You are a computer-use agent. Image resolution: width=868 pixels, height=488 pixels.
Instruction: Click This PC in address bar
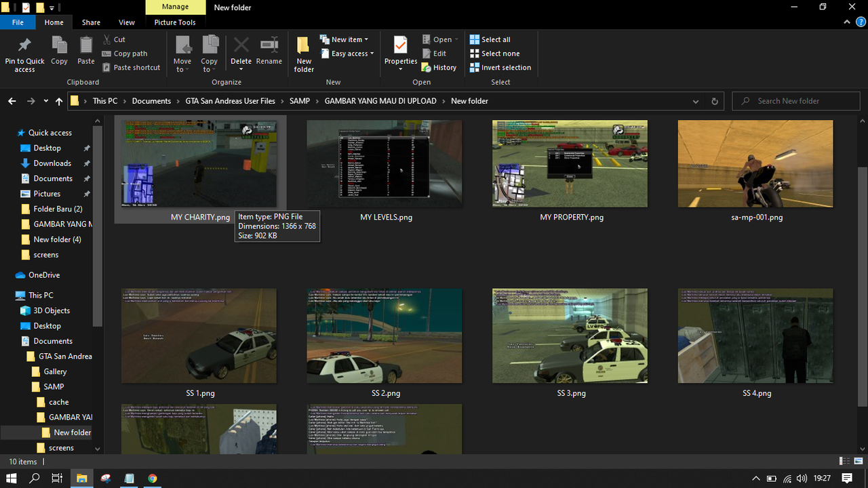[x=105, y=101]
